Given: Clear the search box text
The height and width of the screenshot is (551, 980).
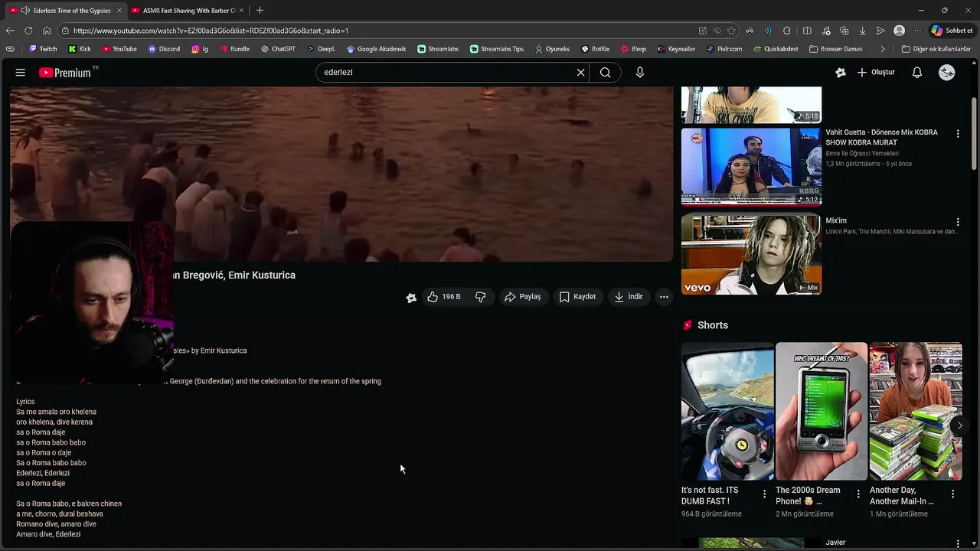Looking at the screenshot, I should 580,72.
